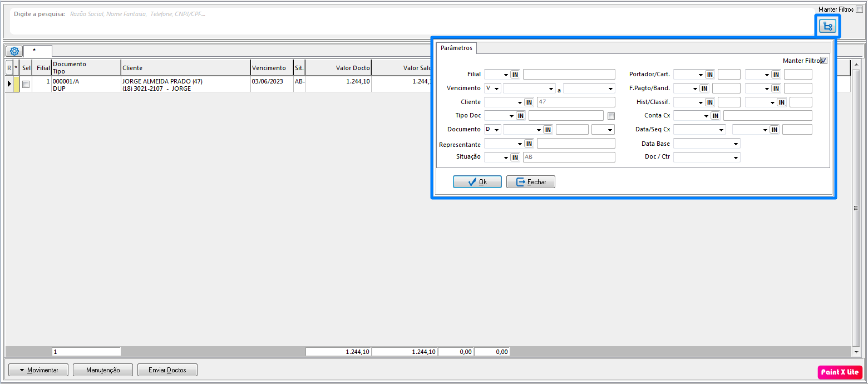The image size is (868, 384).
Task: Click the gear settings icon tab
Action: (14, 51)
